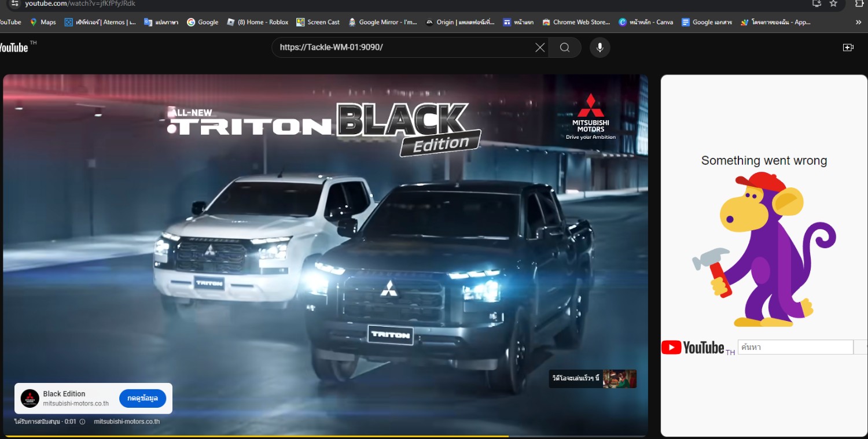Click the Mitsubishi channel avatar on ad card

[30, 398]
